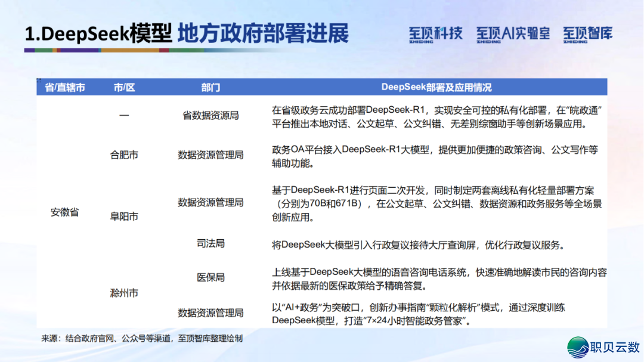This screenshot has width=644, height=362.
Task: Click the description starting "上线基于DeepSeek大模型的语音咨询"
Action: coord(439,279)
